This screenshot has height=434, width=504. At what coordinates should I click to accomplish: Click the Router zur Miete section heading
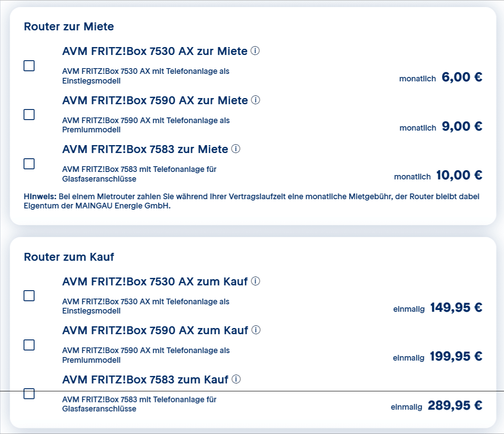69,26
